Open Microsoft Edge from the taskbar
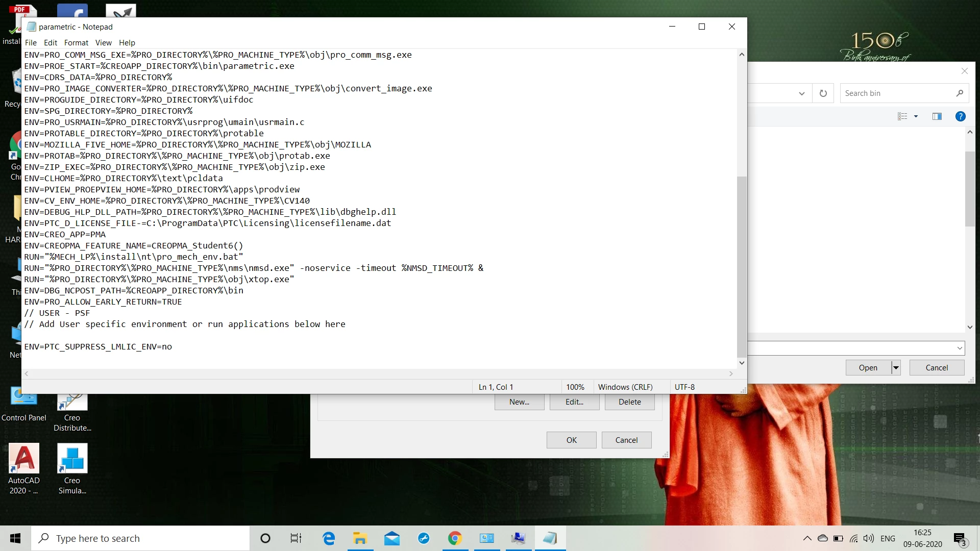This screenshot has width=980, height=551. pyautogui.click(x=328, y=538)
